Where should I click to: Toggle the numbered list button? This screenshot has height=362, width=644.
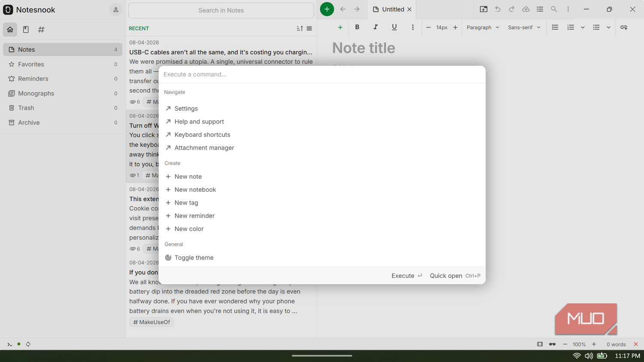[x=571, y=27]
